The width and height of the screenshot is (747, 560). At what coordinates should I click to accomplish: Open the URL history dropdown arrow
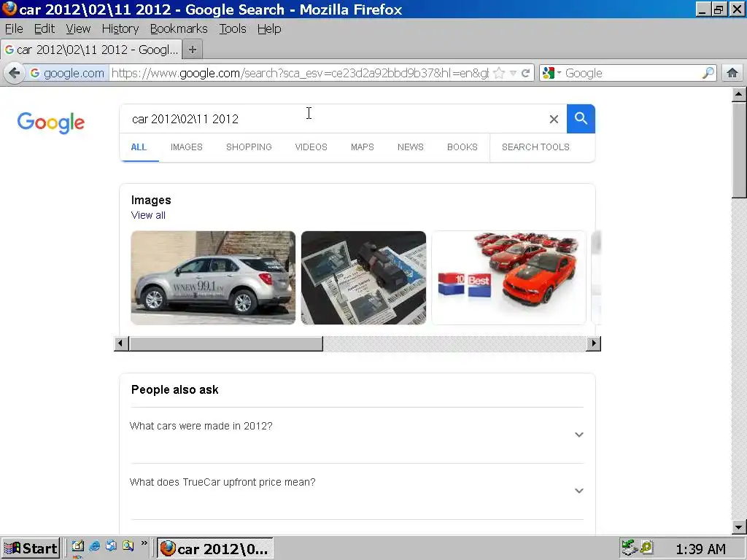[x=513, y=73]
